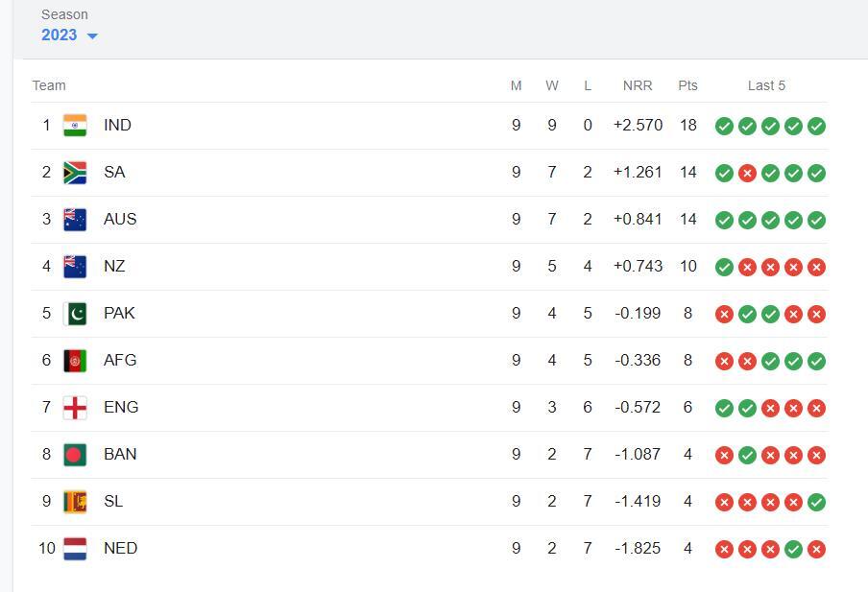868x592 pixels.
Task: Click the NRR column header
Action: tap(638, 85)
